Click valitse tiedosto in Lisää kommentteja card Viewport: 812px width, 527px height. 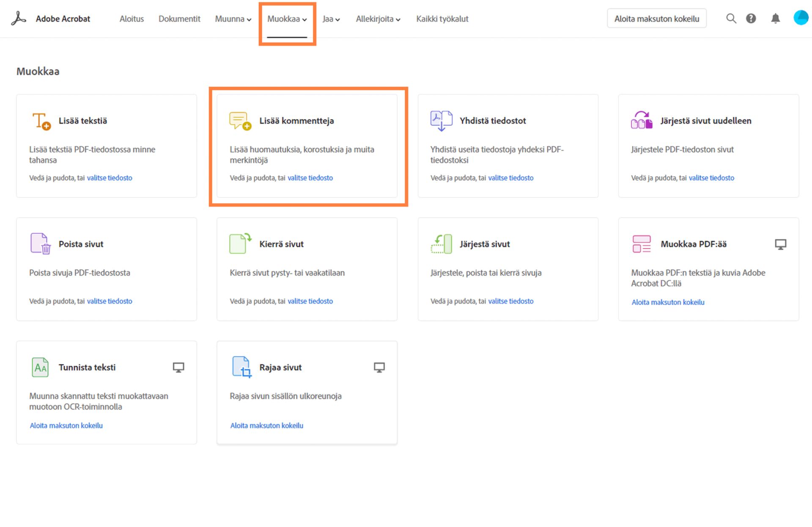310,178
